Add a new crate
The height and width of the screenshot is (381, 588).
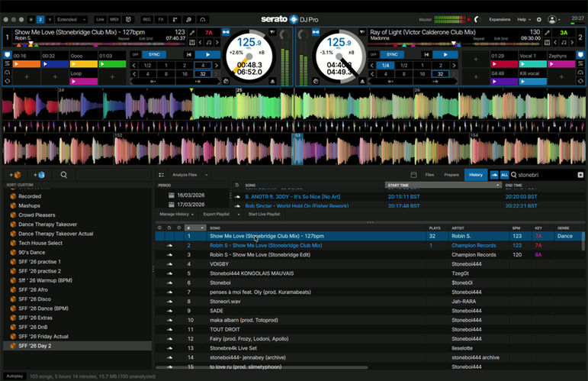click(15, 175)
